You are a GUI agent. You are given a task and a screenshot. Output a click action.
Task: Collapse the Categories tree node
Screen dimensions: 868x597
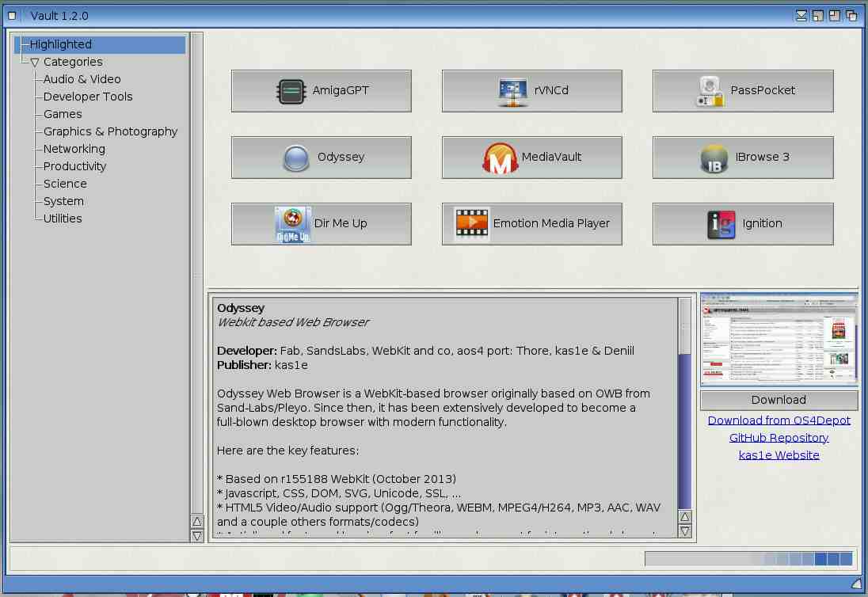click(35, 62)
